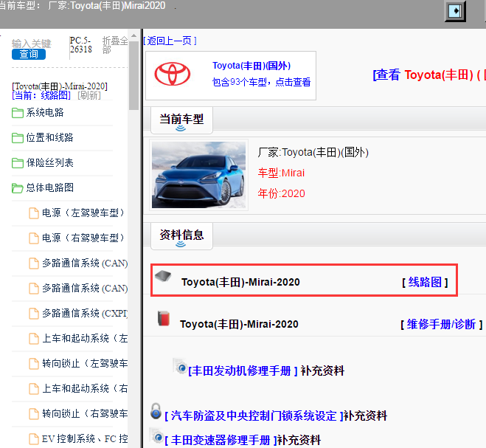Viewport: 486px width, 448px height.
Task: Click 包含93个车型，点击查看 link
Action: (x=261, y=82)
